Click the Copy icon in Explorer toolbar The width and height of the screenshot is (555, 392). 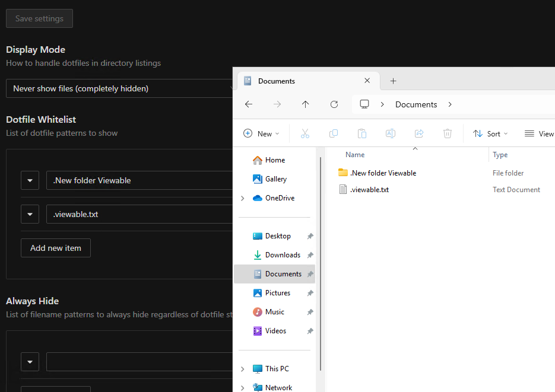click(x=333, y=133)
